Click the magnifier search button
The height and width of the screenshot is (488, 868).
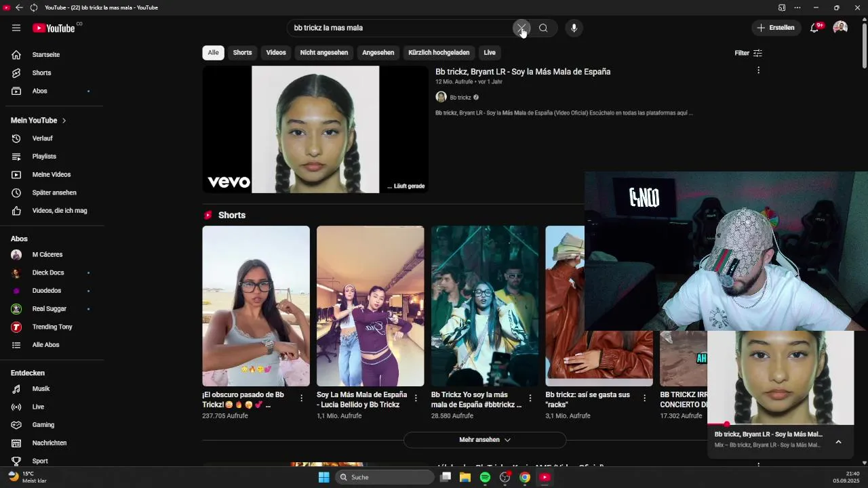click(543, 28)
